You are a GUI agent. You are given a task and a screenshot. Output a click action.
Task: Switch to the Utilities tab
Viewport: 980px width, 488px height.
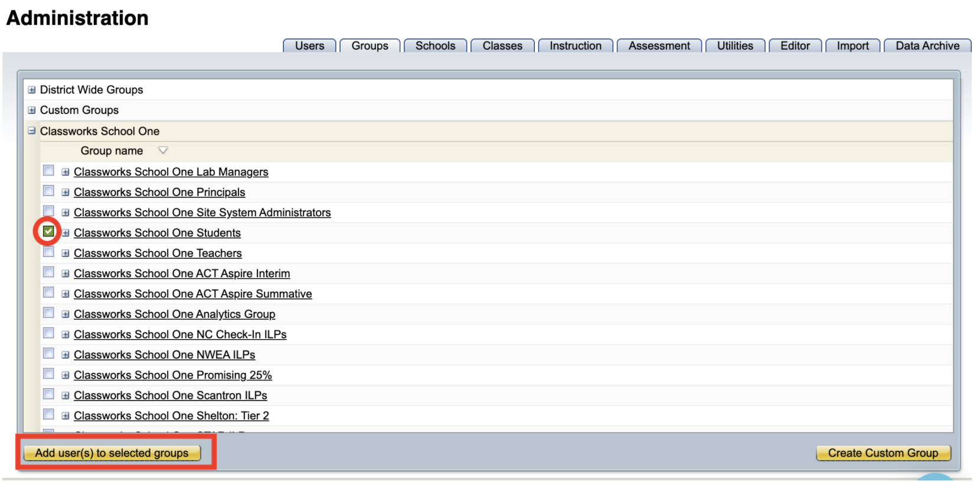tap(735, 45)
